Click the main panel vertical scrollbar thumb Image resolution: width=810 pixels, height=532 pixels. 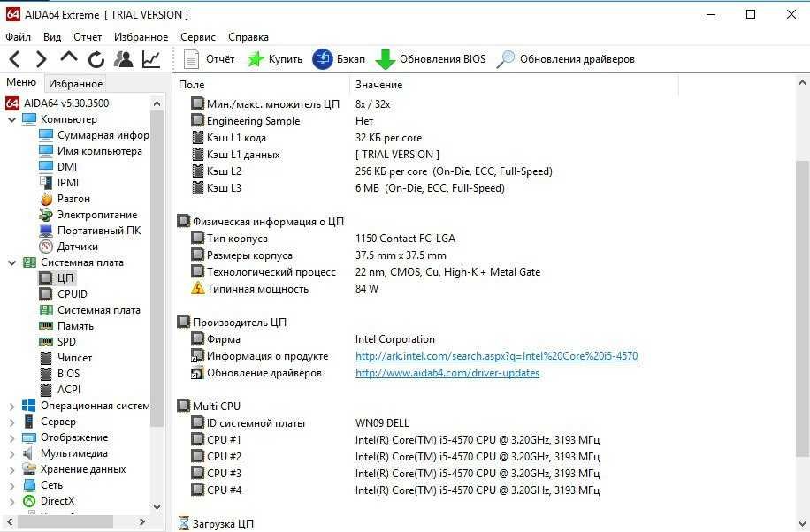point(802,308)
